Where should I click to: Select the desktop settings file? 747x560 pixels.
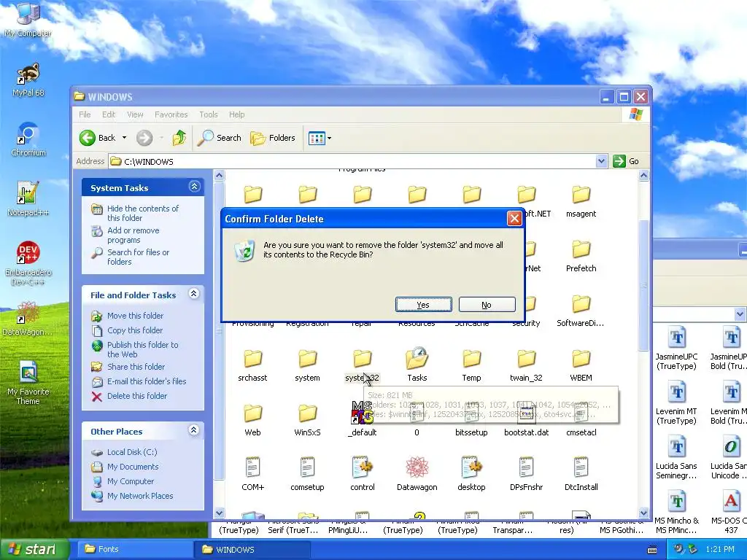point(472,475)
